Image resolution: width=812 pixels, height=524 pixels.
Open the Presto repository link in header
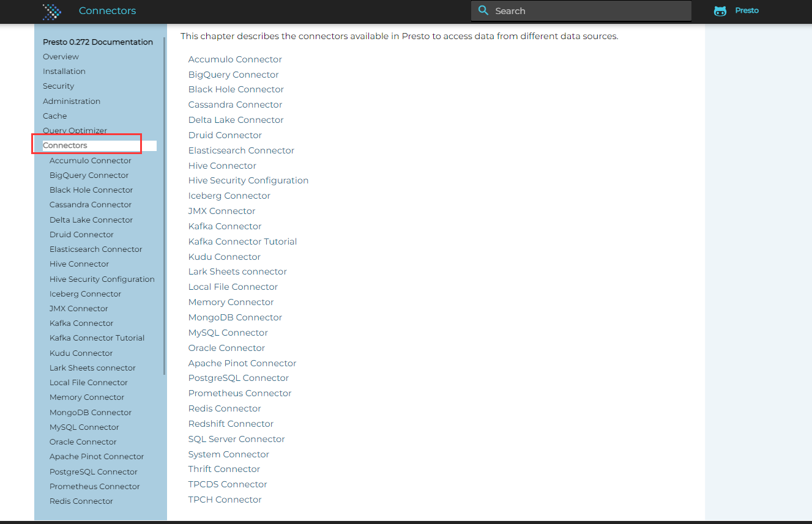(x=747, y=10)
